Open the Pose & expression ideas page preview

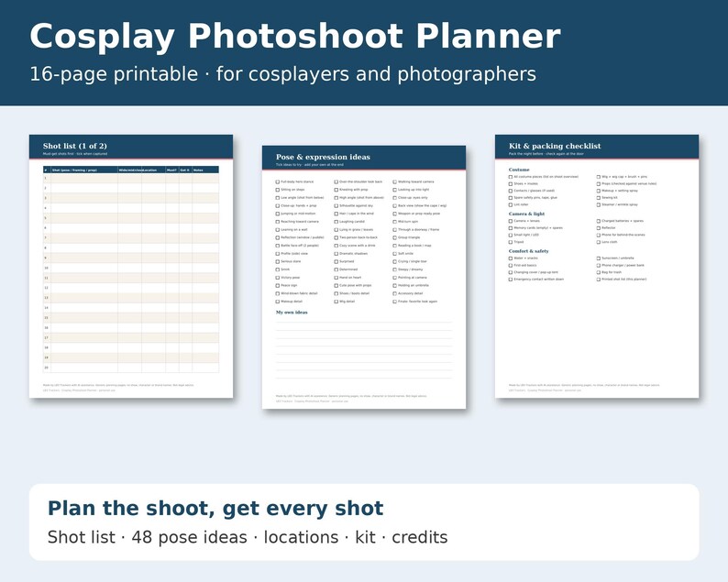(364, 277)
